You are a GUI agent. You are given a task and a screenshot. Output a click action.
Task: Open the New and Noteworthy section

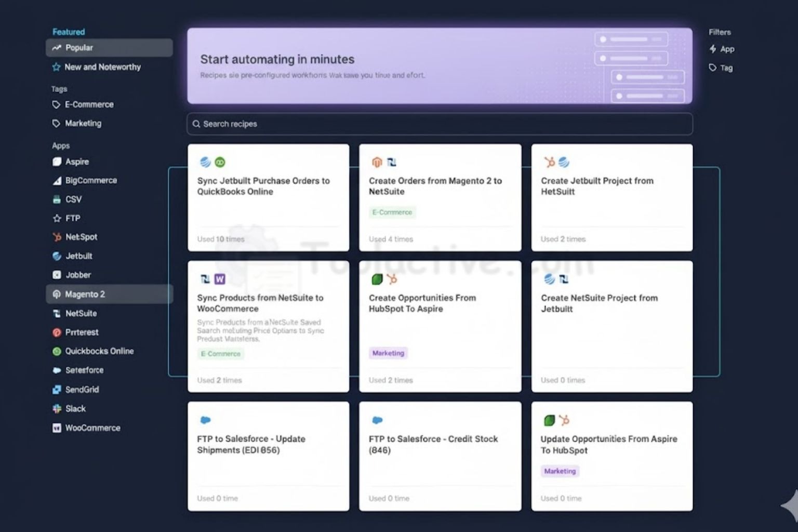(x=103, y=67)
